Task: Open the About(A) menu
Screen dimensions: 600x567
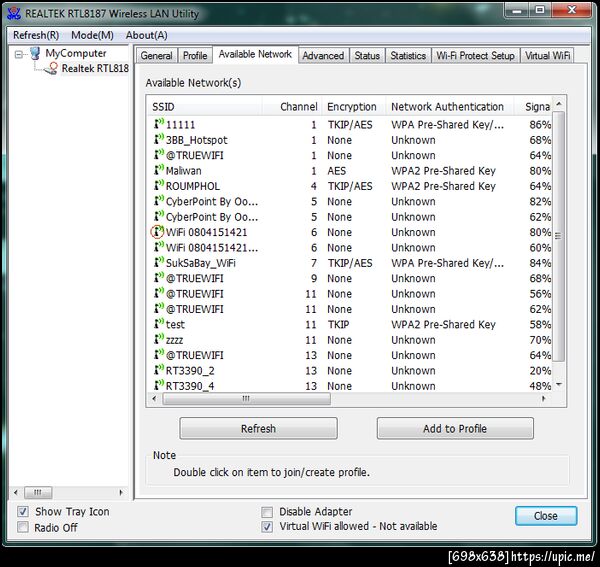Action: 147,35
